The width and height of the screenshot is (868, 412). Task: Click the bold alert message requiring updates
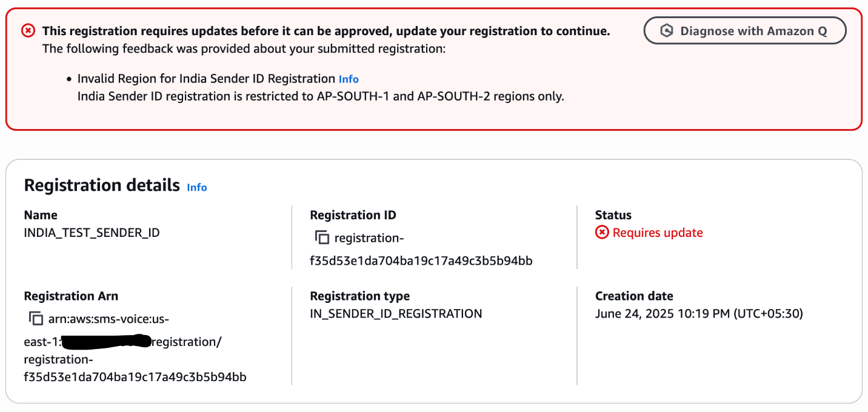coord(326,31)
